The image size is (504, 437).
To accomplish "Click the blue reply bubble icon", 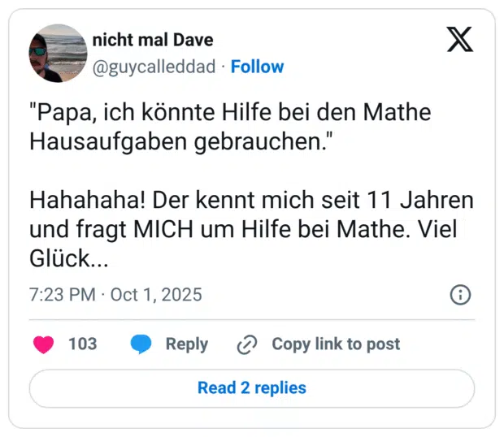I will coord(141,344).
